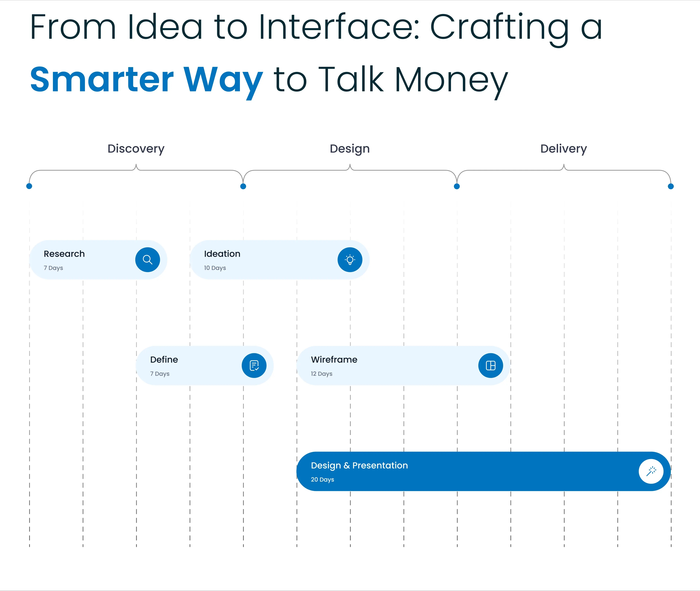Click the checklist document Define icon

pyautogui.click(x=254, y=365)
